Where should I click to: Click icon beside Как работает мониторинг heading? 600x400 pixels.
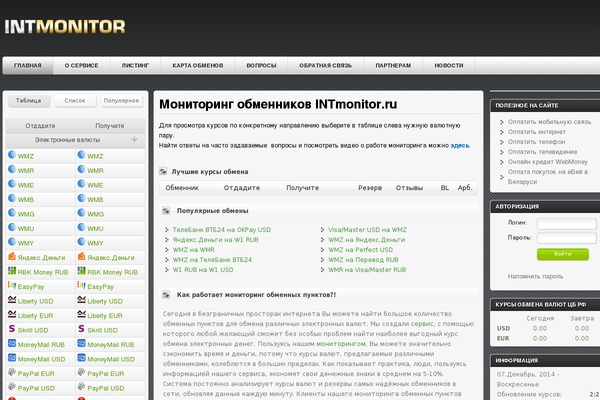coord(166,295)
